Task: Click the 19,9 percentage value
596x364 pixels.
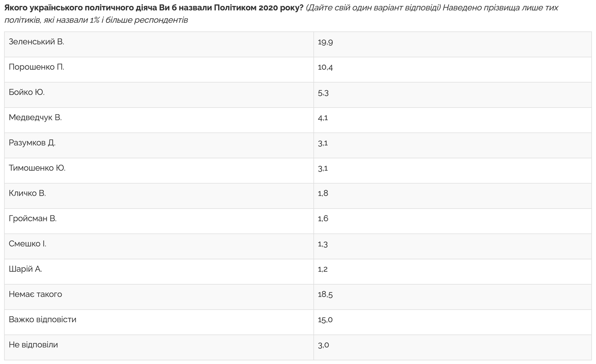Action: coord(325,42)
